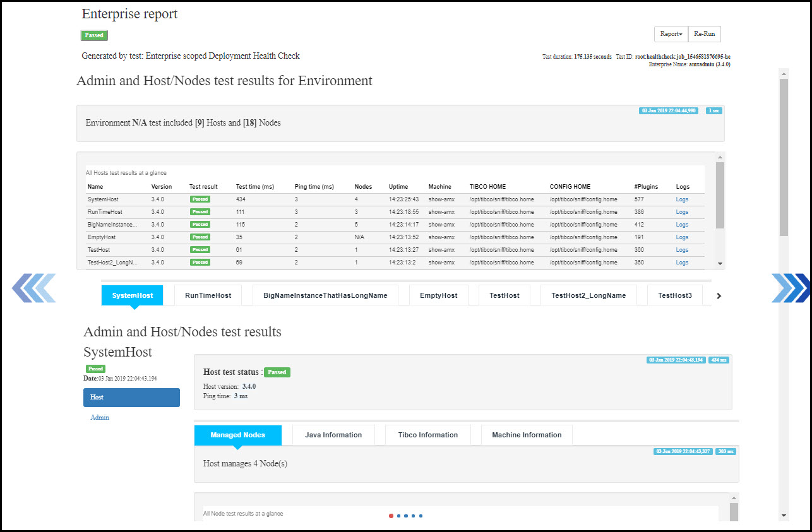Click the scroll-down arrow of hosts table

coord(720,264)
